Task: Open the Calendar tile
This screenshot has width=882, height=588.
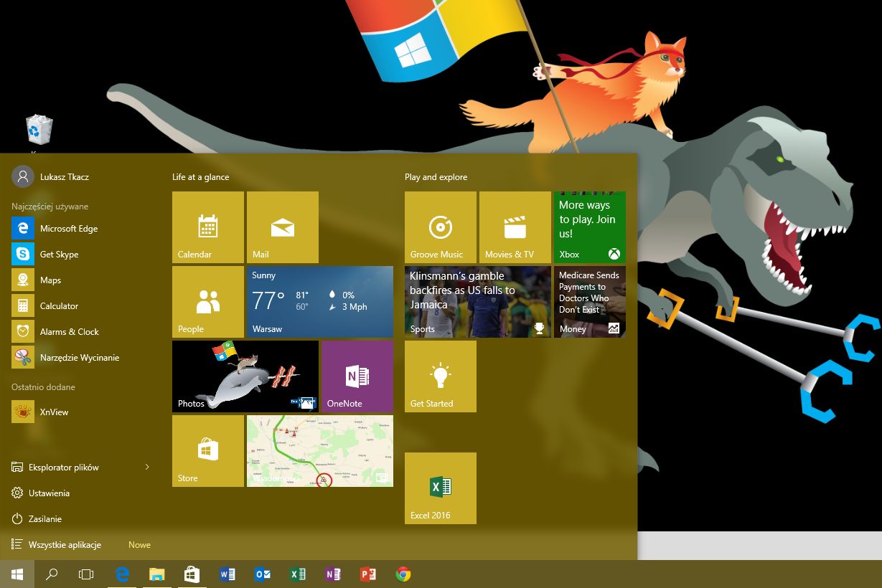Action: 208,227
